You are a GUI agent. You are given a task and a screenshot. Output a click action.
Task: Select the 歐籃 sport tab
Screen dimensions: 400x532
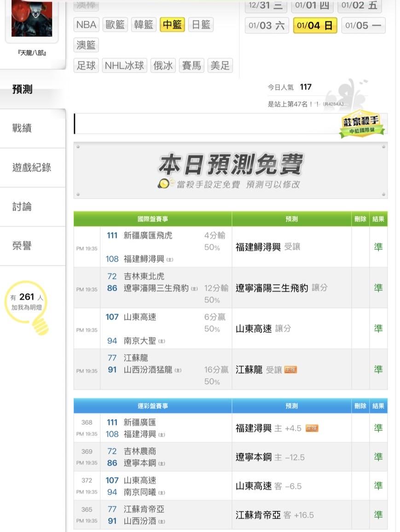tap(115, 25)
